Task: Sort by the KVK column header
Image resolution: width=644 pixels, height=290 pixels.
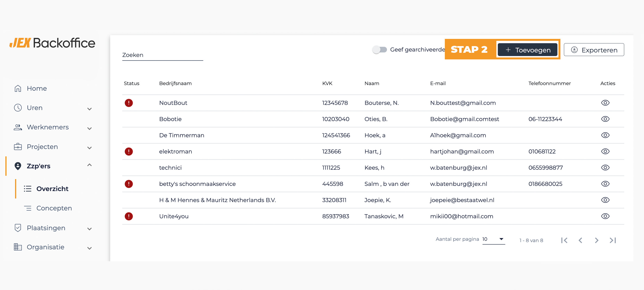Action: click(x=327, y=83)
